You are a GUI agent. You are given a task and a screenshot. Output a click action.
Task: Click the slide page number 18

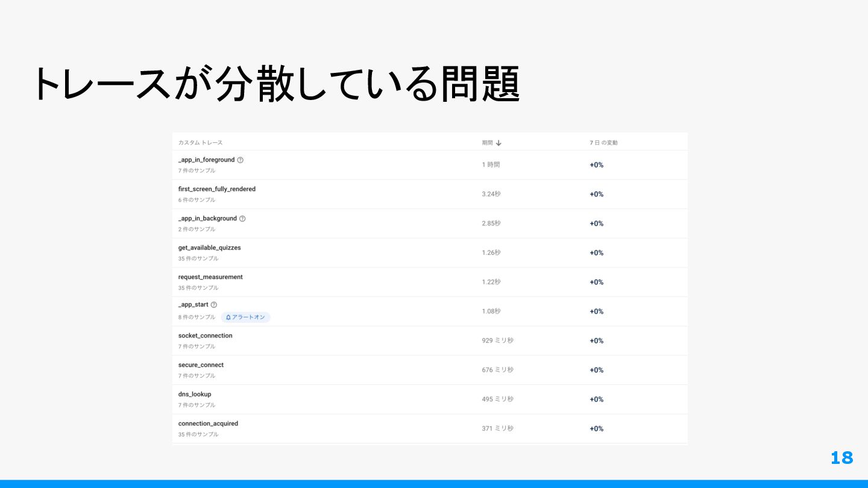pyautogui.click(x=841, y=458)
